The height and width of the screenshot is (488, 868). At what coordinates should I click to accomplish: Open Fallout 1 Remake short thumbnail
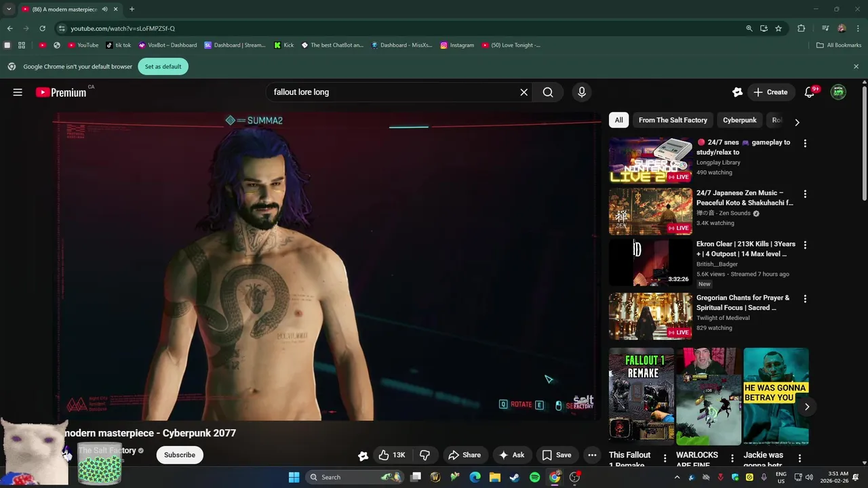(641, 396)
